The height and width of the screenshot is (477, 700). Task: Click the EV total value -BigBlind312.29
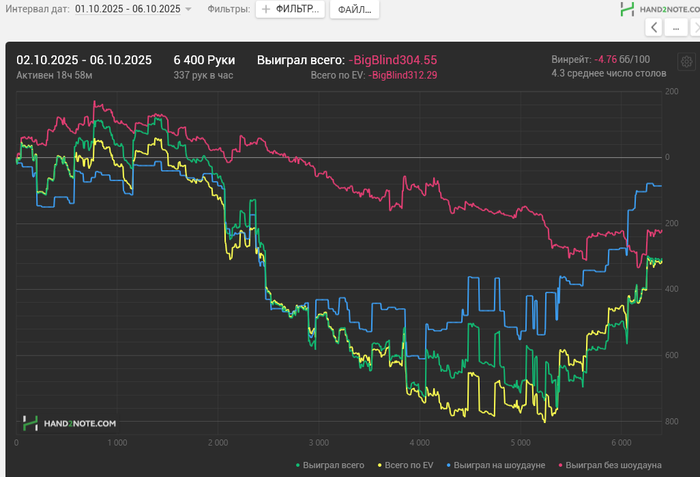(x=403, y=75)
